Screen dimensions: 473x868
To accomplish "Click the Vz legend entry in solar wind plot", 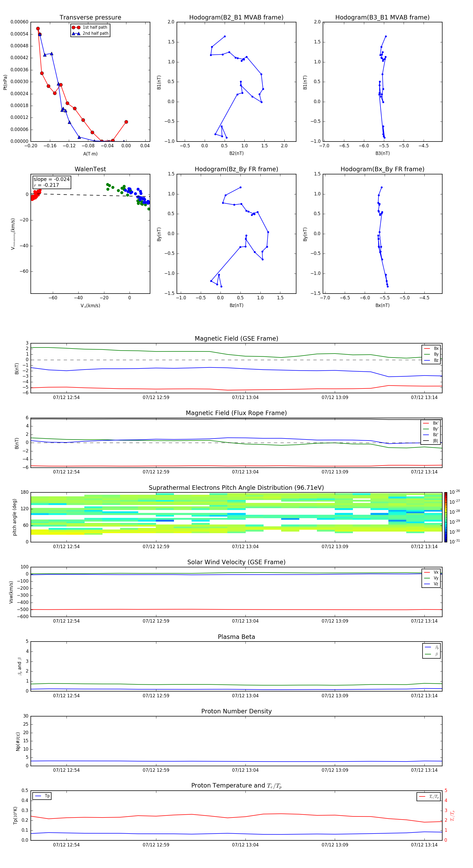I will 431,584.
